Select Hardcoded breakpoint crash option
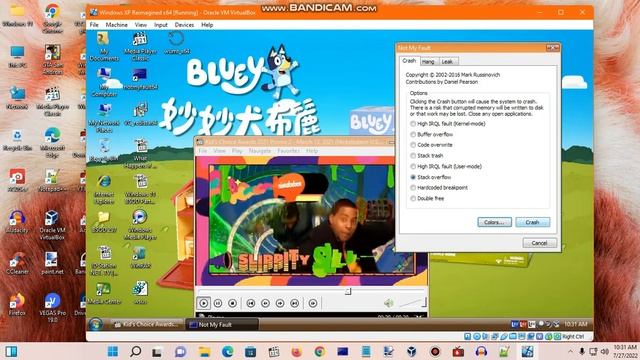This screenshot has height=360, width=640. (x=439, y=188)
